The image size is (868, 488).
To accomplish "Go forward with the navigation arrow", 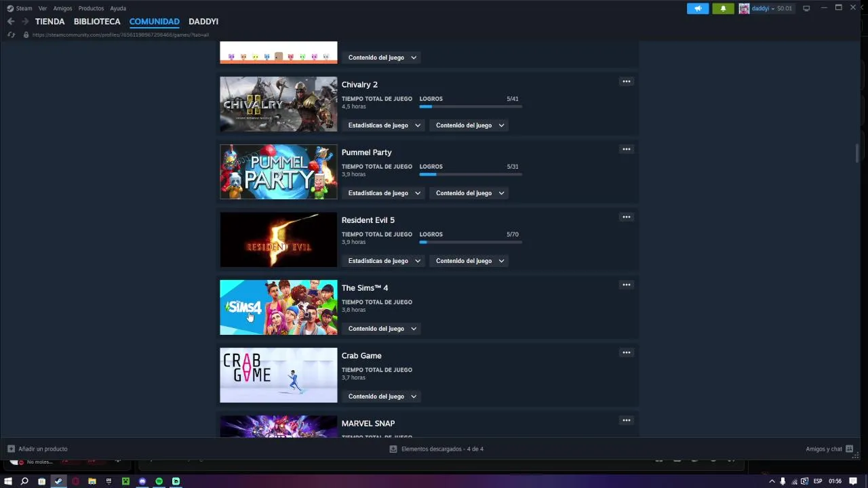I will [25, 22].
